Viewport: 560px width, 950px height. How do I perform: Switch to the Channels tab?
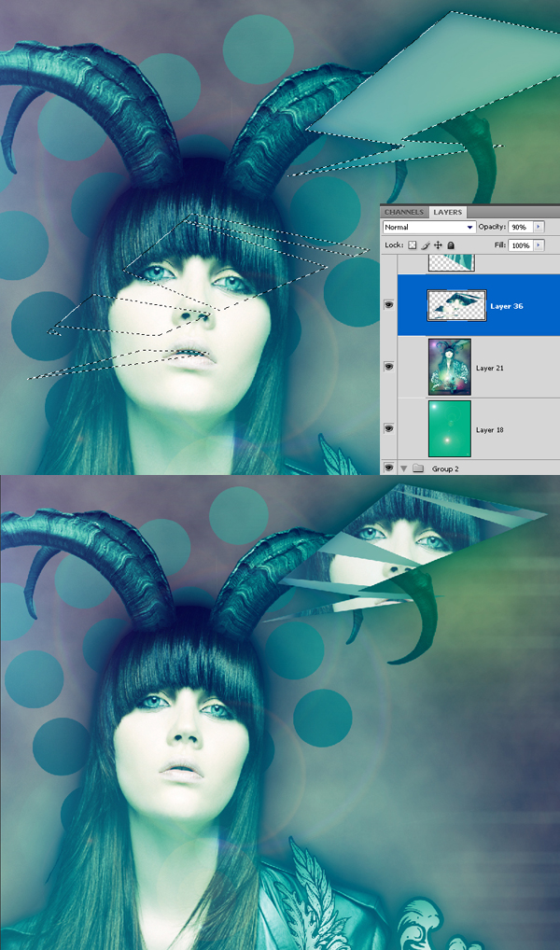(404, 212)
